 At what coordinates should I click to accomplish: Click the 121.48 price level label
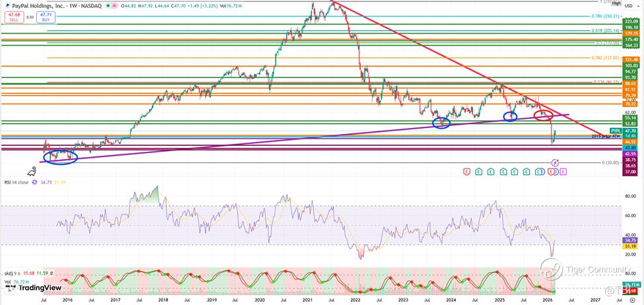click(x=631, y=60)
